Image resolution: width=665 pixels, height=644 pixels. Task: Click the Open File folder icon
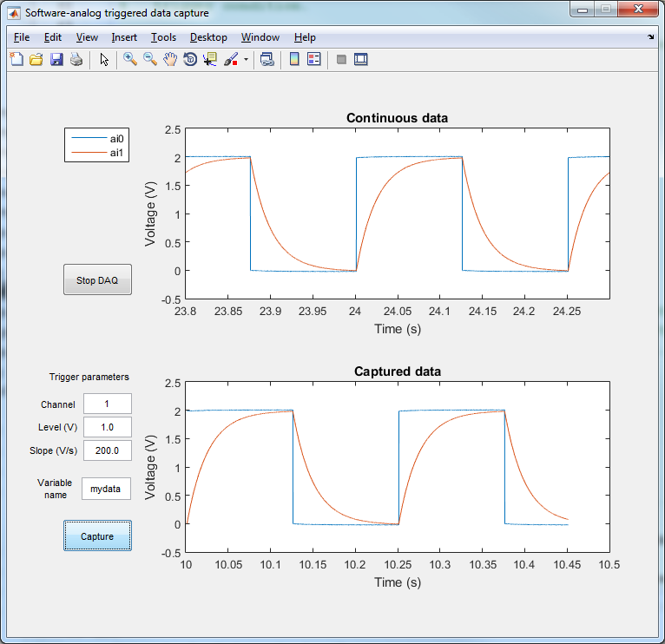[36, 59]
